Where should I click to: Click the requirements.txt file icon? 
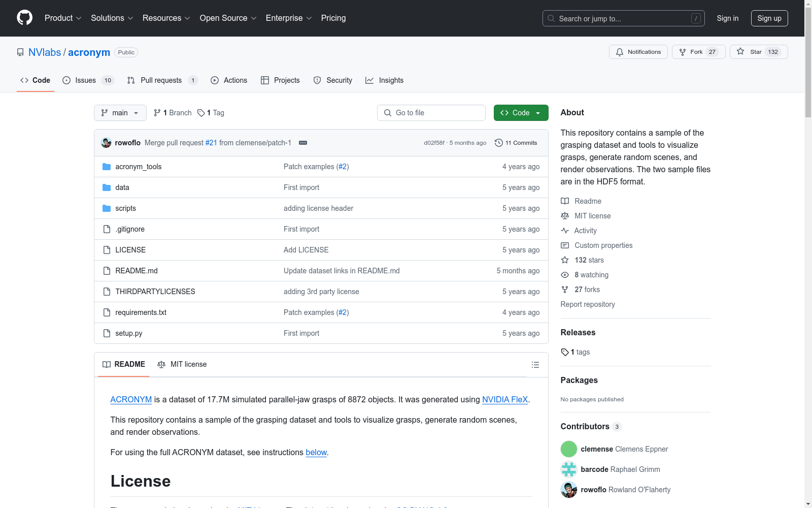tap(107, 312)
